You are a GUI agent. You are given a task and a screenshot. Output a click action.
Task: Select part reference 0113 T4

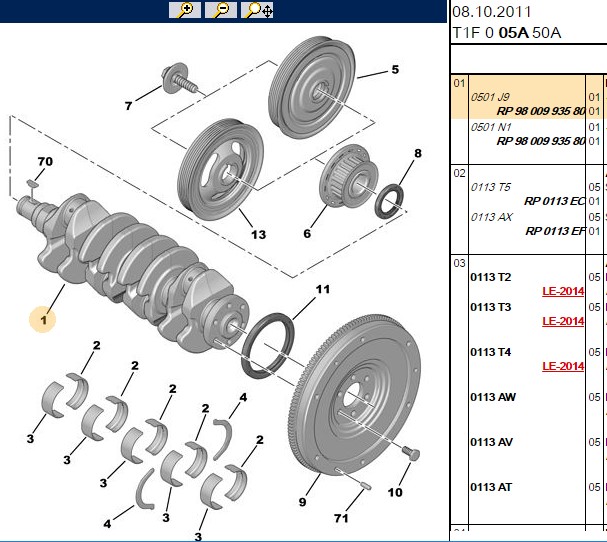(x=490, y=352)
